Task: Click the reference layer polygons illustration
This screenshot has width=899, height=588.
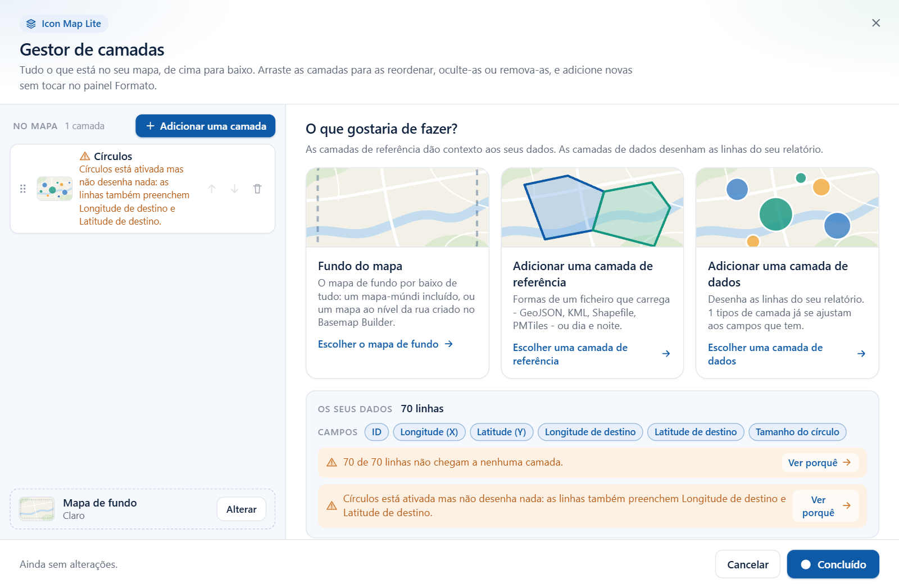Action: 592,207
